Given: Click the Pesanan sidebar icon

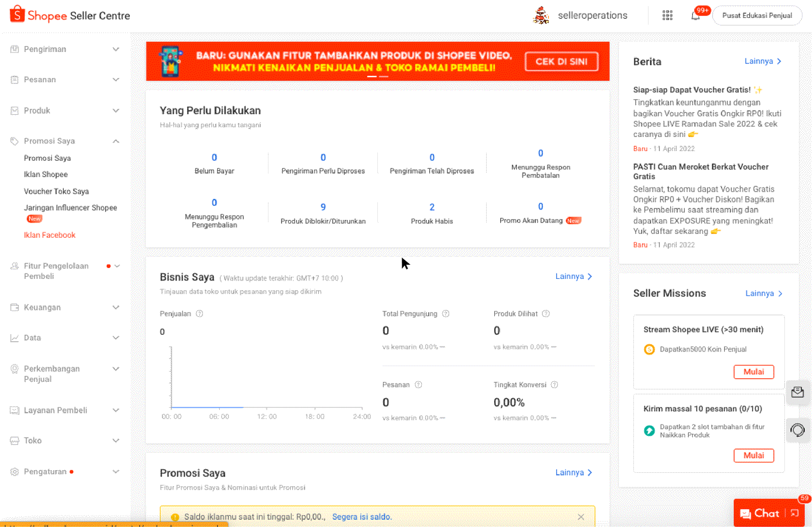Looking at the screenshot, I should (15, 80).
